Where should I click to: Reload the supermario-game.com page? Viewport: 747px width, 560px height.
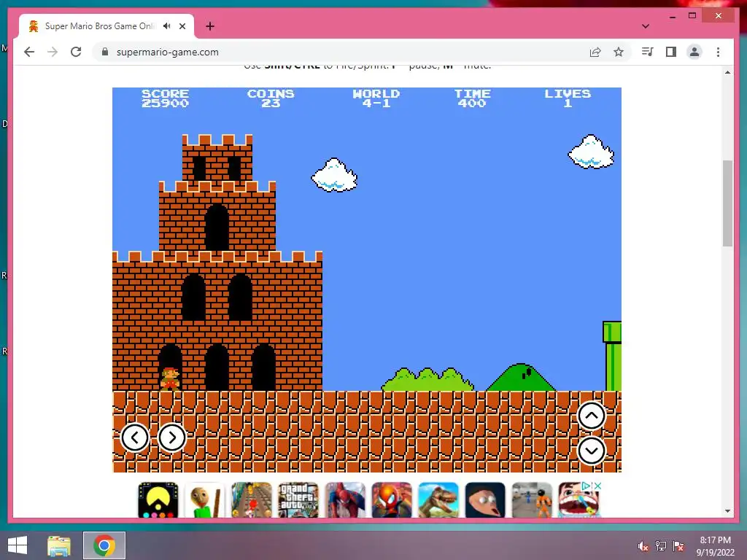[76, 52]
